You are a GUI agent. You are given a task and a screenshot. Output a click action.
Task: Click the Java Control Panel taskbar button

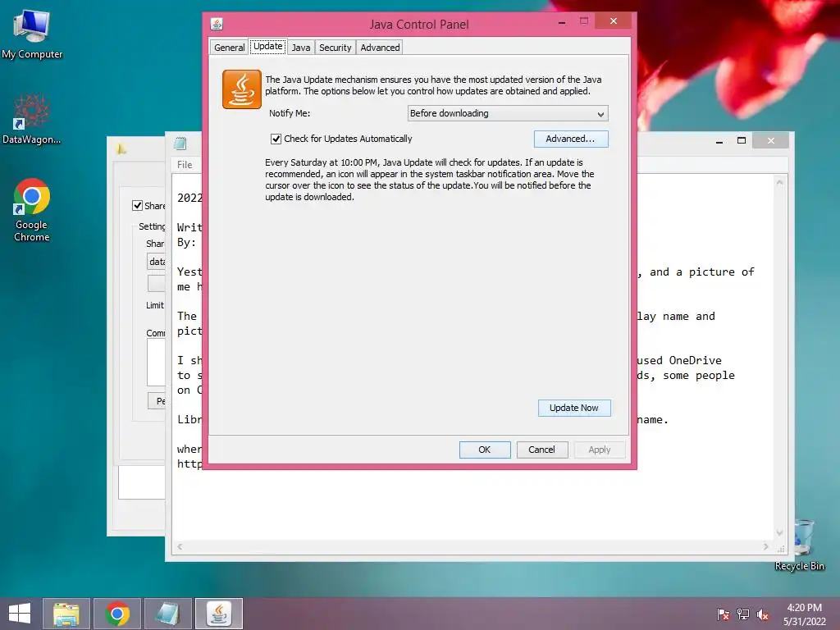click(218, 614)
